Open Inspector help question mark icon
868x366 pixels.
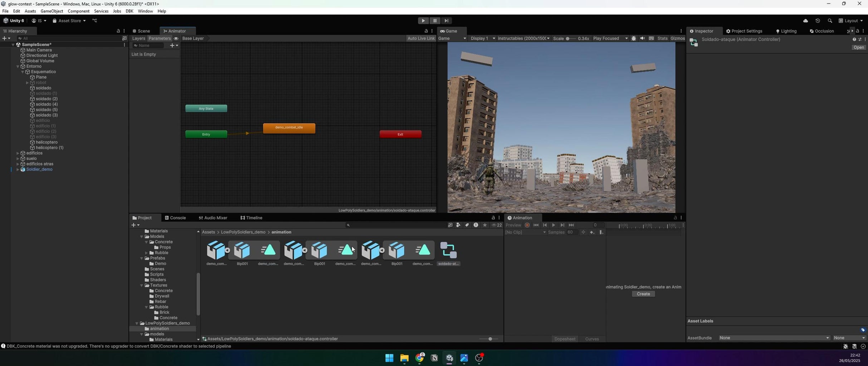[x=854, y=39]
